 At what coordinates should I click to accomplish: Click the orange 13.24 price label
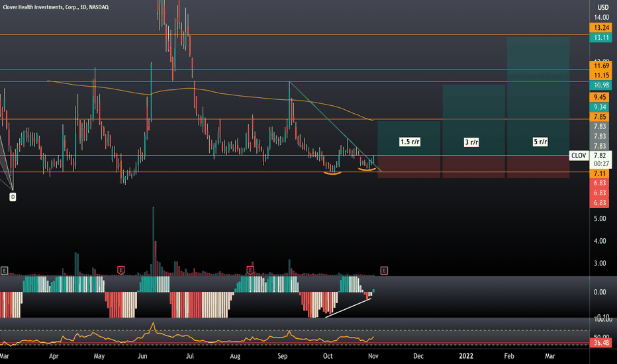click(x=601, y=28)
